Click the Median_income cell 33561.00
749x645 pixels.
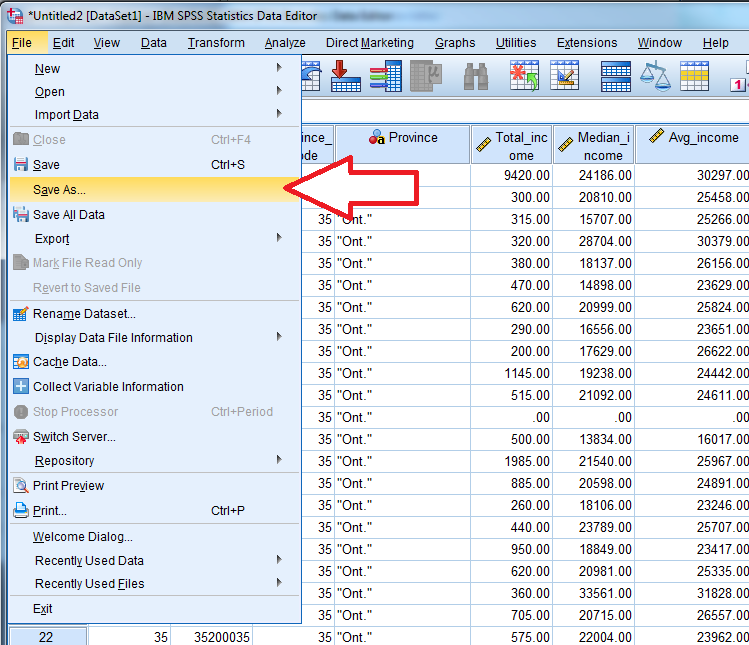click(x=594, y=593)
